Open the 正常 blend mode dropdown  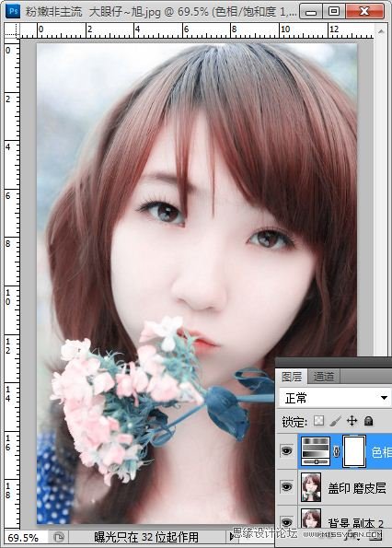point(335,398)
